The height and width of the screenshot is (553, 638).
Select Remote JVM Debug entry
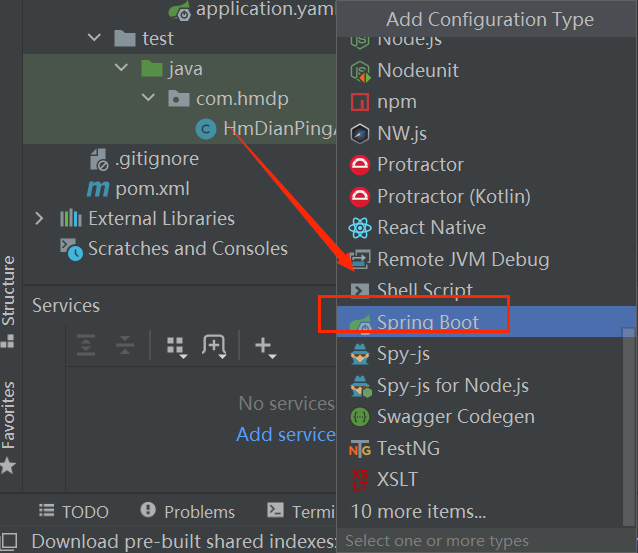pos(486,259)
